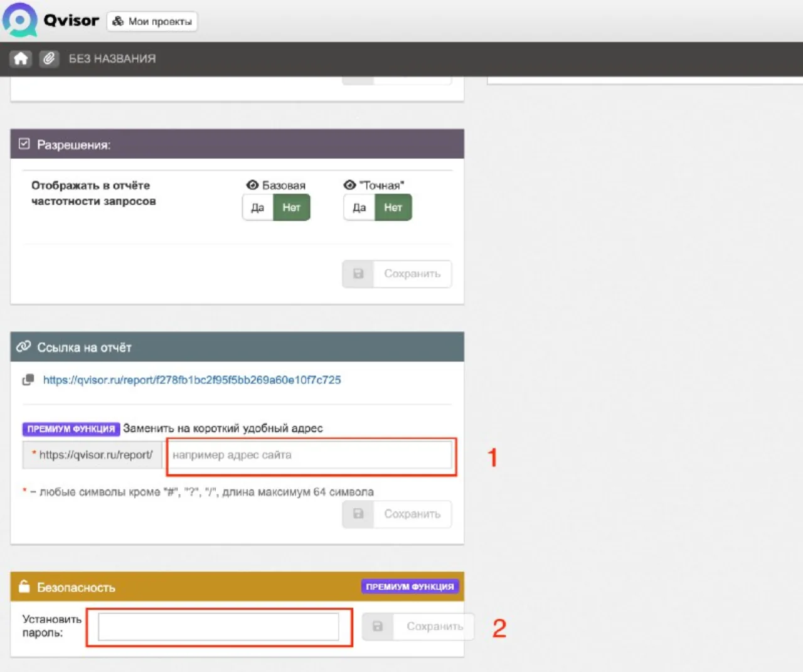Click save disk icon next to password field
Viewport: 803px width, 672px height.
378,626
